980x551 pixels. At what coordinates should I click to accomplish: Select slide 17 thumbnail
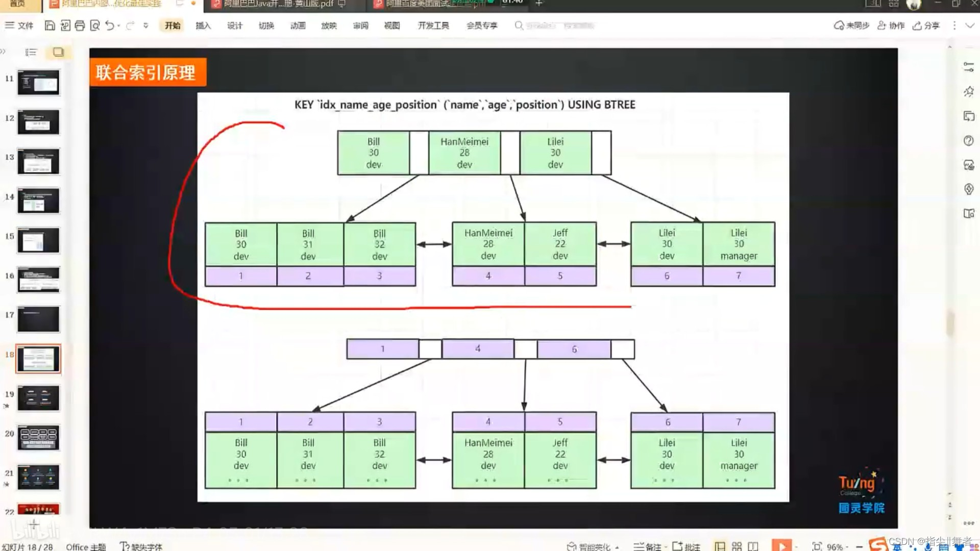(x=38, y=319)
